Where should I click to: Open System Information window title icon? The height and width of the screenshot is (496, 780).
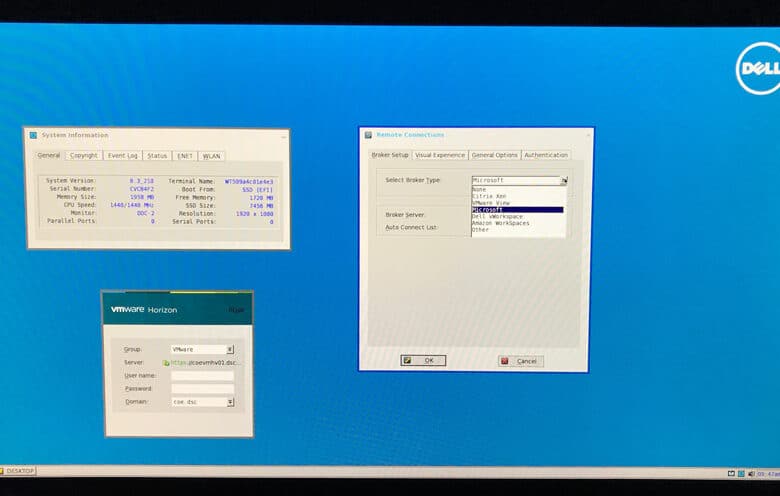tap(33, 135)
